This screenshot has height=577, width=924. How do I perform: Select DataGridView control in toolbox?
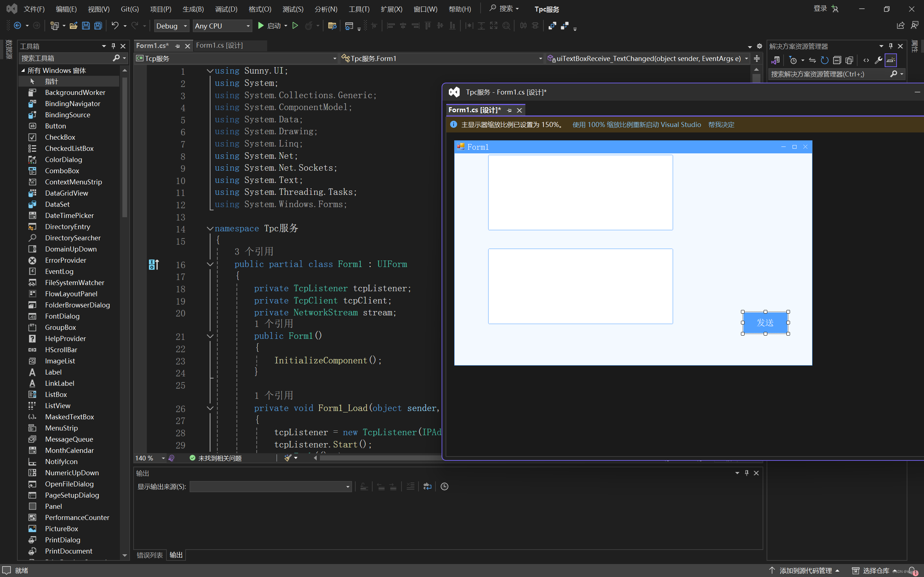click(66, 193)
